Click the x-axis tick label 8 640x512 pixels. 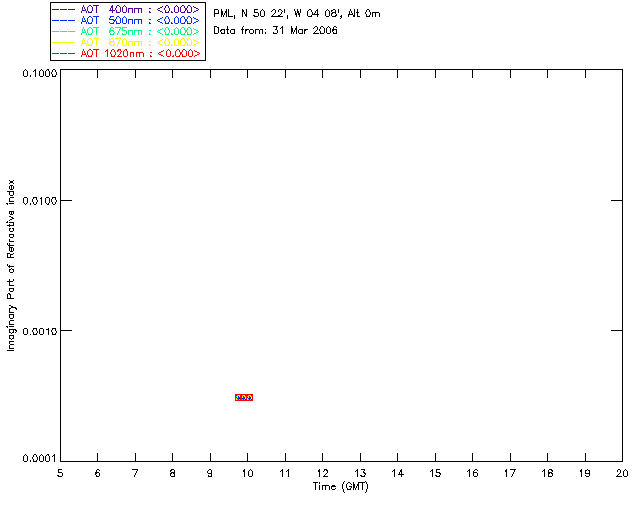[173, 473]
